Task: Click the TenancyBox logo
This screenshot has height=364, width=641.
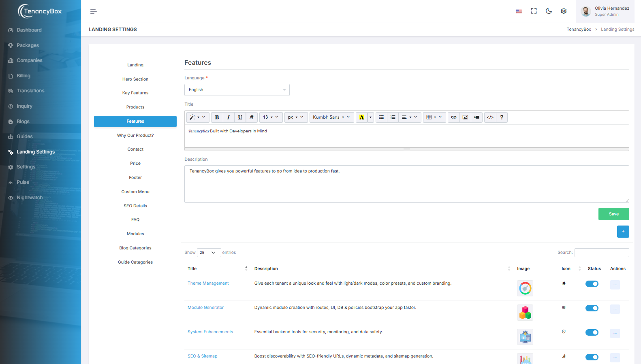Action: click(40, 11)
